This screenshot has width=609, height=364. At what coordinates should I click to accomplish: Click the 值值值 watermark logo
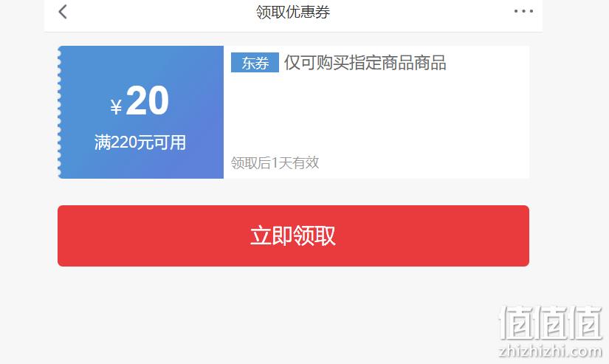pyautogui.click(x=551, y=323)
